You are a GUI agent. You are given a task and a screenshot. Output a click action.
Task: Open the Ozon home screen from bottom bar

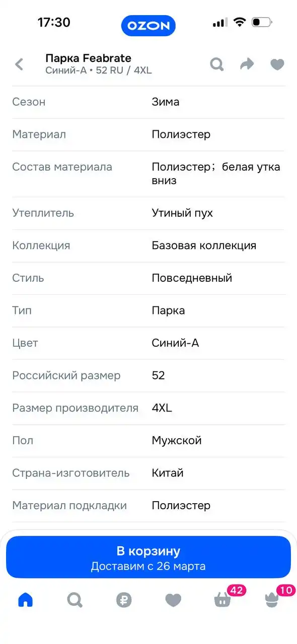point(25,600)
